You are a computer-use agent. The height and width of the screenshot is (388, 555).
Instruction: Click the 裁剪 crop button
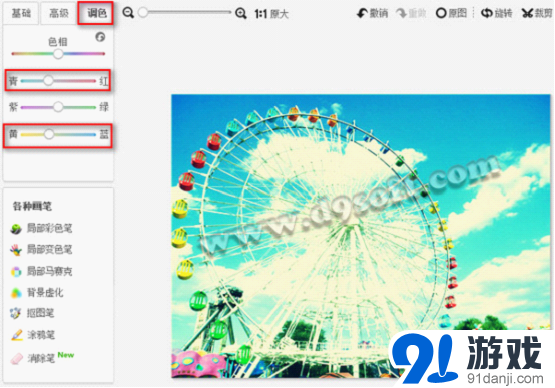tap(537, 13)
